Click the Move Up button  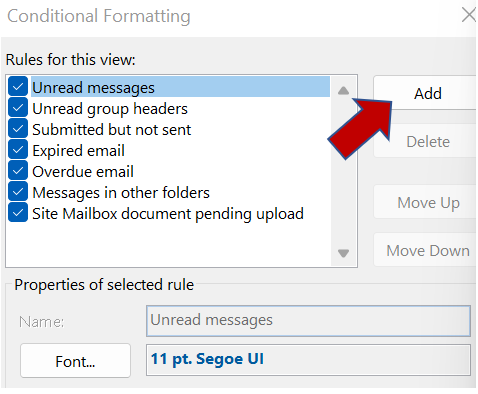(x=425, y=202)
